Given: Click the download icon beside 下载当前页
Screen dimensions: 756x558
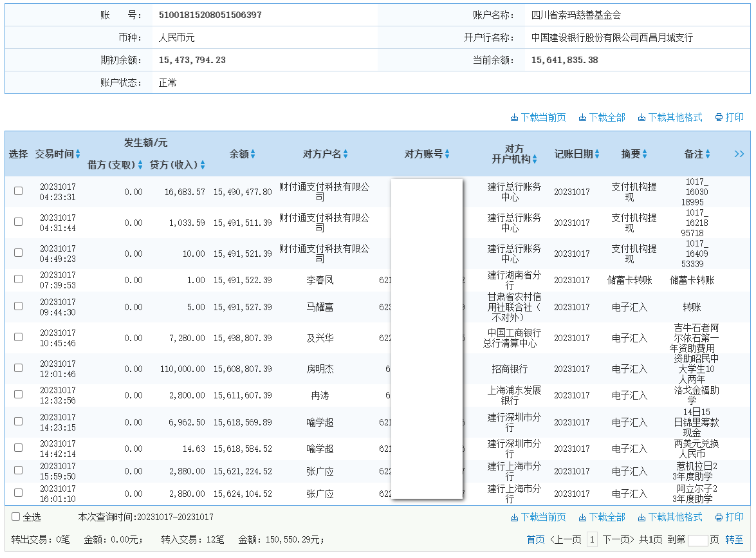Looking at the screenshot, I should point(515,117).
